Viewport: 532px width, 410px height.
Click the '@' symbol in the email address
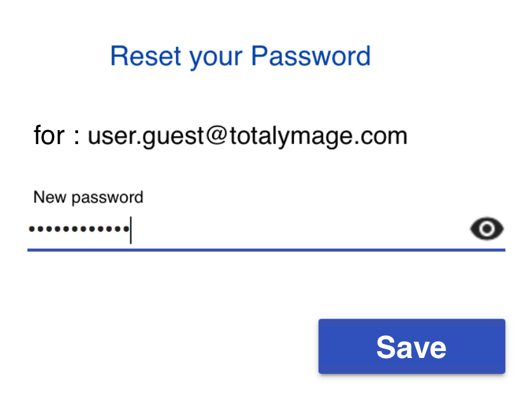pyautogui.click(x=217, y=135)
